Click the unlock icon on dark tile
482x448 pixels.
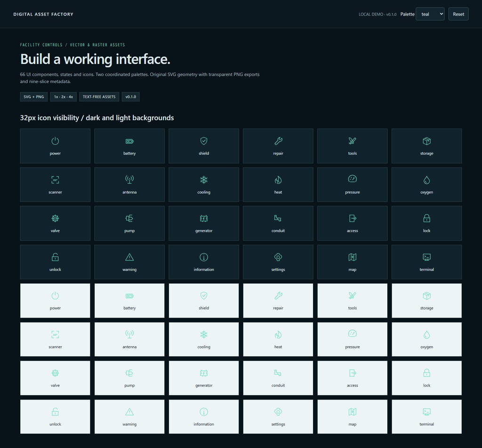coord(55,257)
